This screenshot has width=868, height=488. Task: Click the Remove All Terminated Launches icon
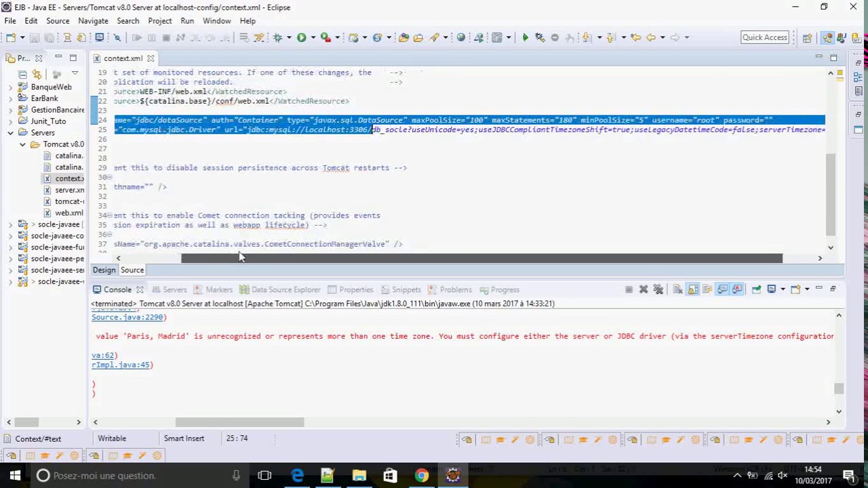(x=658, y=289)
